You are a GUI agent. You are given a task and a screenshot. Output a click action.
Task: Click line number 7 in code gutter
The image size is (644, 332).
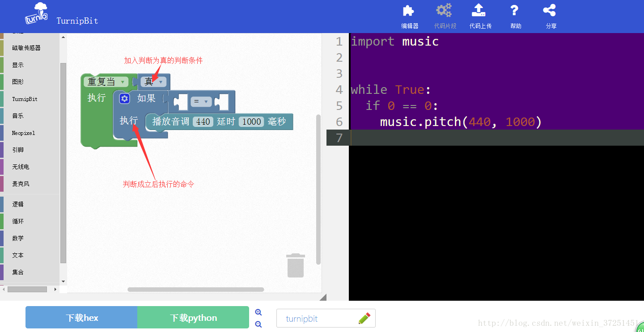[x=339, y=138]
